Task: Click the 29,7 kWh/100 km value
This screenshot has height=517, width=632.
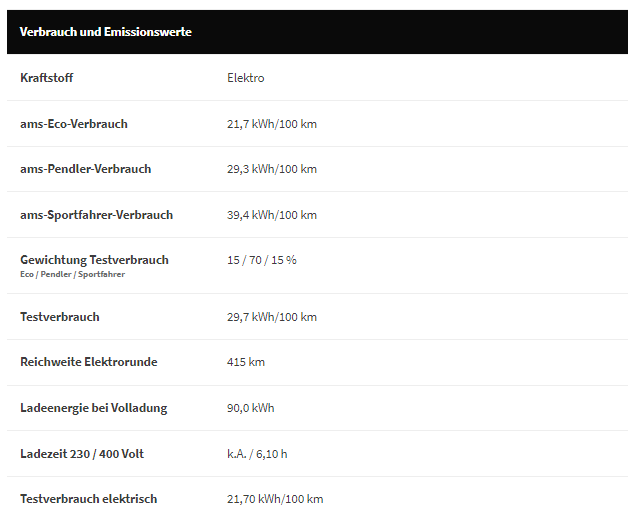Action: (x=271, y=317)
